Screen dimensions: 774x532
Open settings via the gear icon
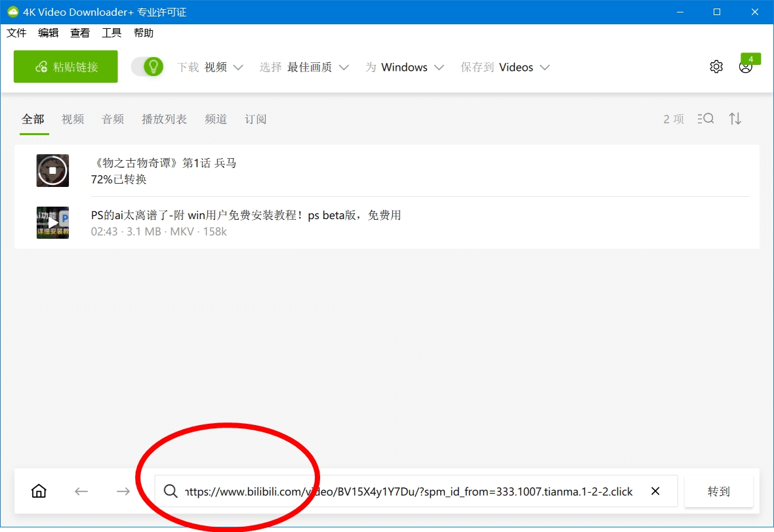(716, 67)
